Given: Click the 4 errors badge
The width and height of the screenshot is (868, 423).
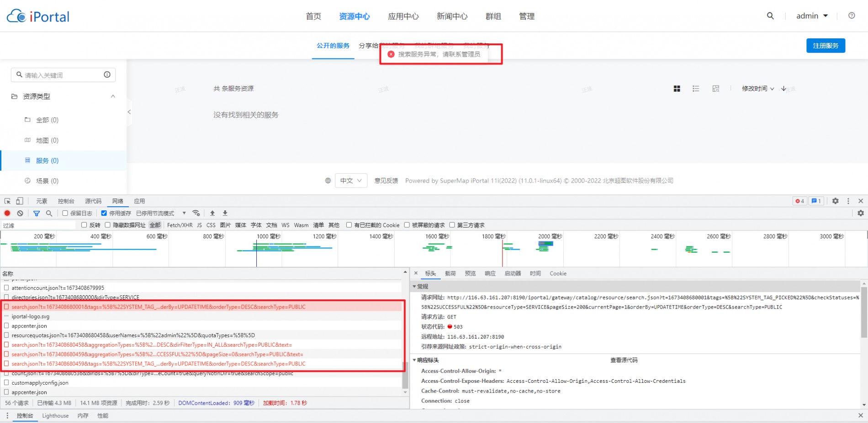Looking at the screenshot, I should click(x=799, y=201).
